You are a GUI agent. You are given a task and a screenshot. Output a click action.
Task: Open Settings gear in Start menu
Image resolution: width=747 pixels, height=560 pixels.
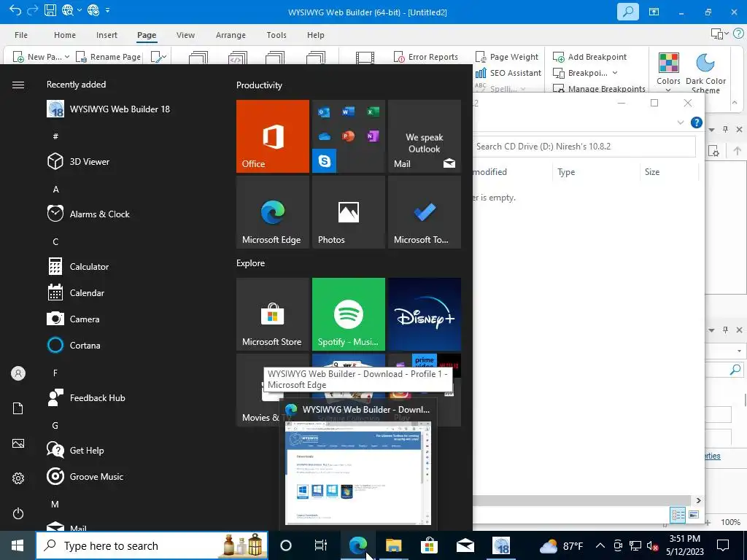[18, 478]
